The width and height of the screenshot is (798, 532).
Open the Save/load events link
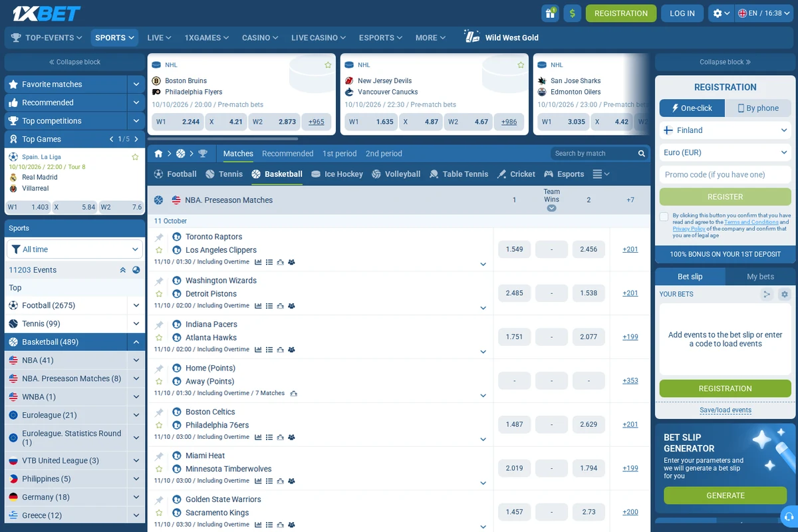click(725, 410)
